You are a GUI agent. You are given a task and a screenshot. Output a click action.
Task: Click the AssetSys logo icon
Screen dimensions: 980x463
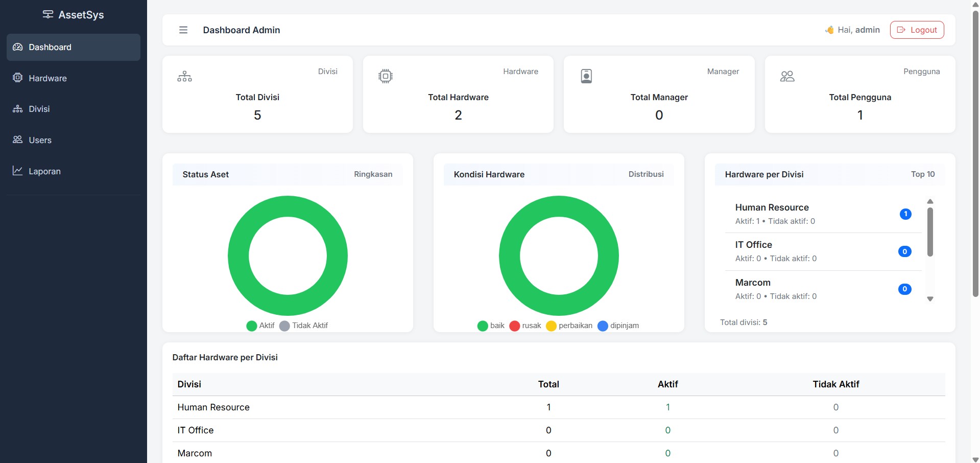pos(48,15)
